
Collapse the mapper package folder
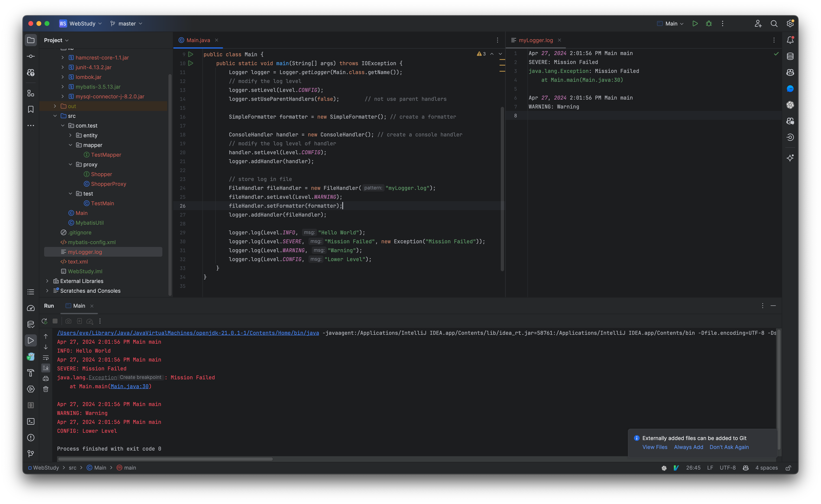(x=70, y=145)
